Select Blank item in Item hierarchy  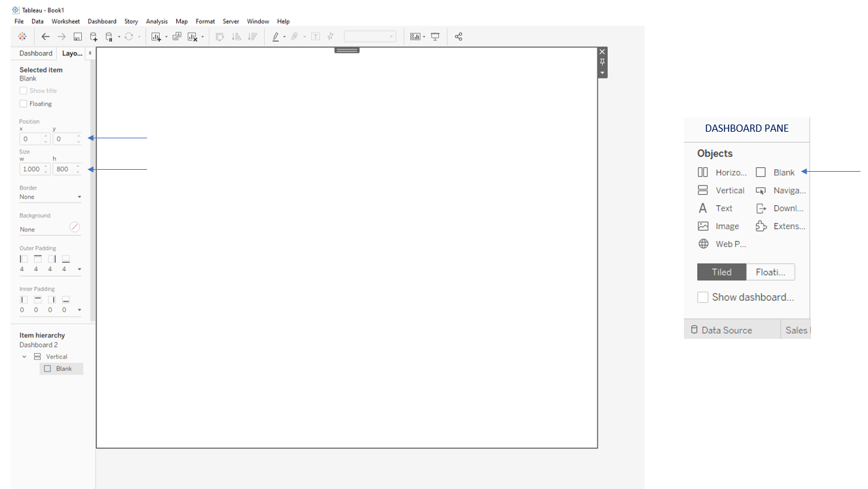[x=62, y=369]
